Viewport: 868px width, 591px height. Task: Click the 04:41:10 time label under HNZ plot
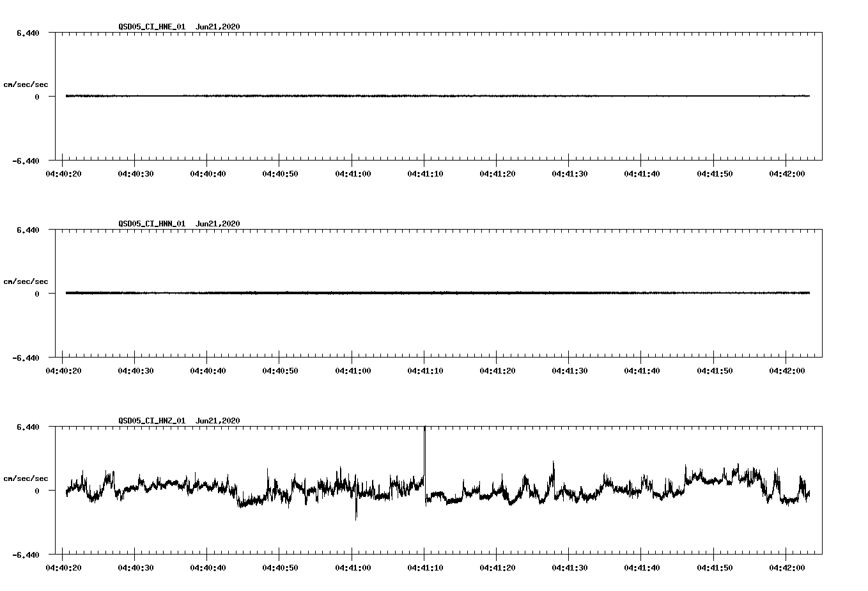pyautogui.click(x=424, y=568)
